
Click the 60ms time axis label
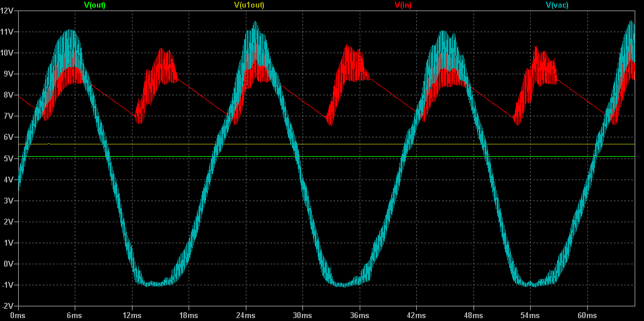point(587,315)
